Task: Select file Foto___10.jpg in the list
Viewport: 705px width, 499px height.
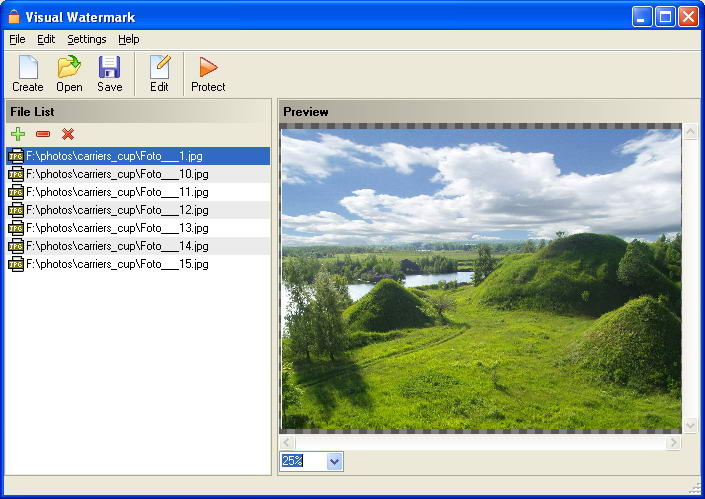Action: click(138, 174)
